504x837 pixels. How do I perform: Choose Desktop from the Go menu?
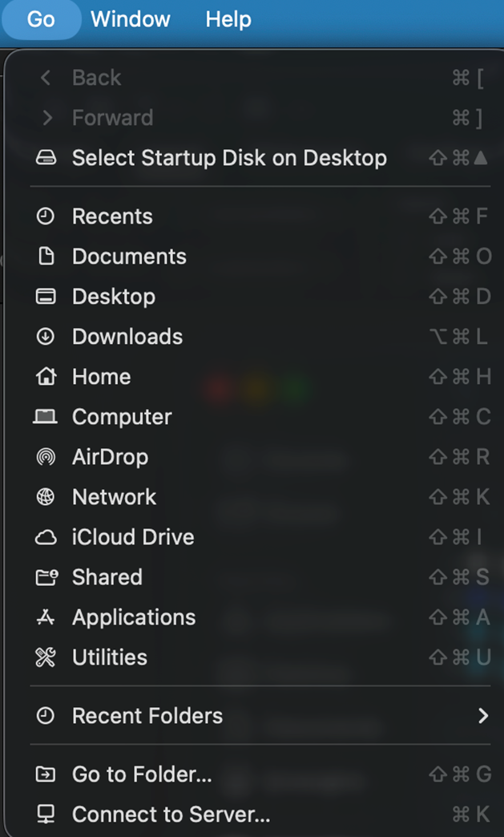(114, 297)
